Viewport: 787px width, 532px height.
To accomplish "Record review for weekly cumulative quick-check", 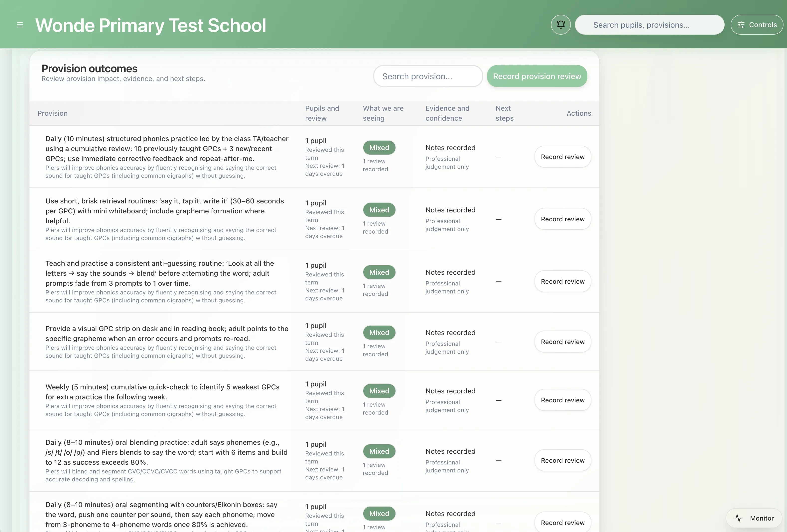I will [x=562, y=400].
